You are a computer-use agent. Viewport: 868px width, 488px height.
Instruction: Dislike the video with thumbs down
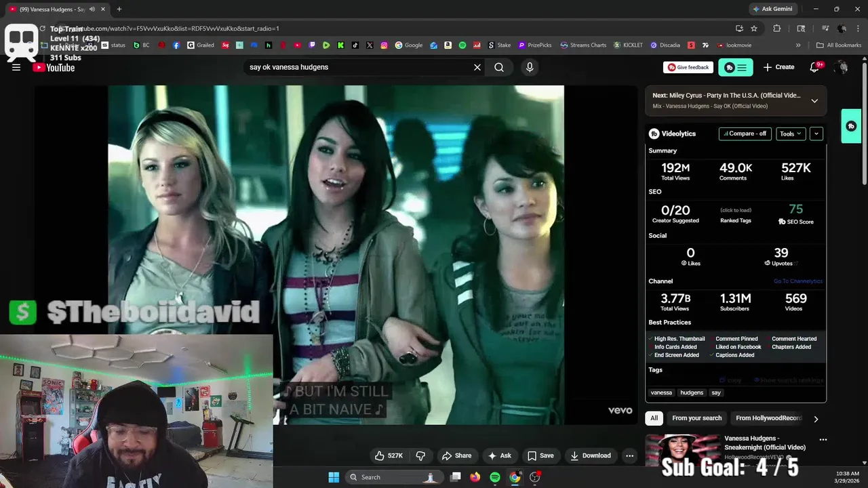point(420,455)
